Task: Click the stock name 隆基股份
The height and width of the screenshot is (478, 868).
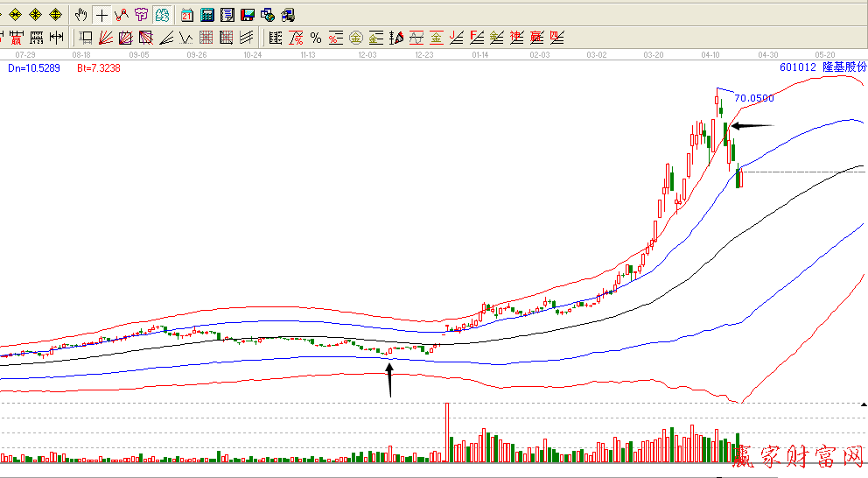Action: (842, 67)
